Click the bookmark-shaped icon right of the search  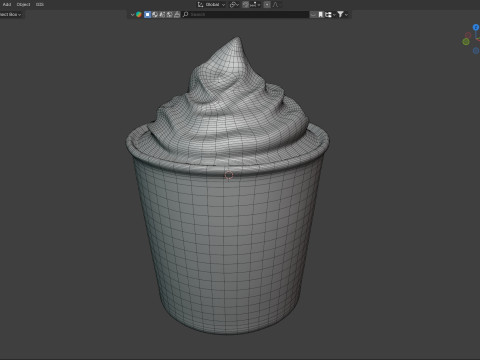coord(321,14)
